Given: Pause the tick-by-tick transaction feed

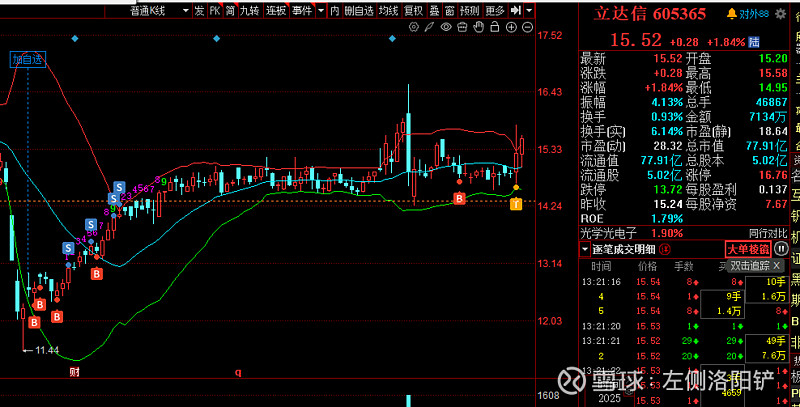Looking at the screenshot, I should [x=781, y=249].
